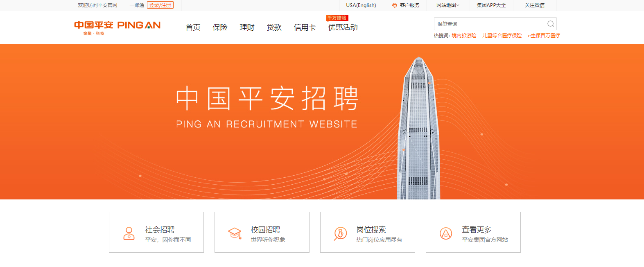Image resolution: width=644 pixels, height=267 pixels.
Task: Expand the 网站地图 dropdown
Action: (448, 5)
